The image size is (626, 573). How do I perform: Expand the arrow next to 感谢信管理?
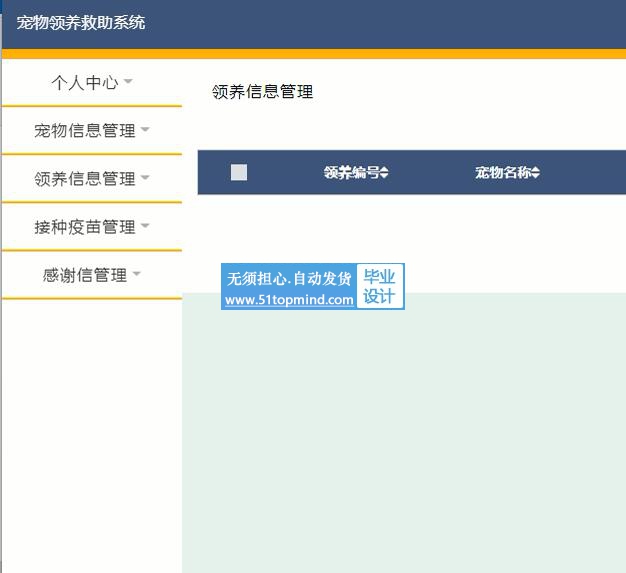137,274
